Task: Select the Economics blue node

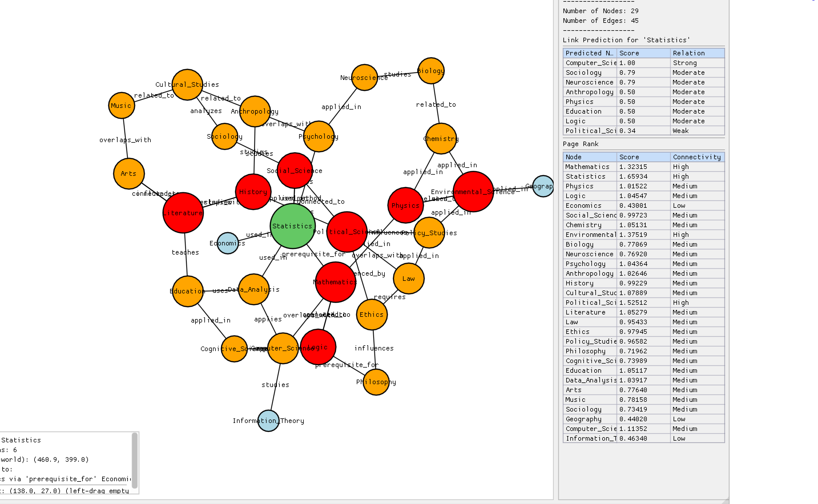Action: click(x=228, y=243)
